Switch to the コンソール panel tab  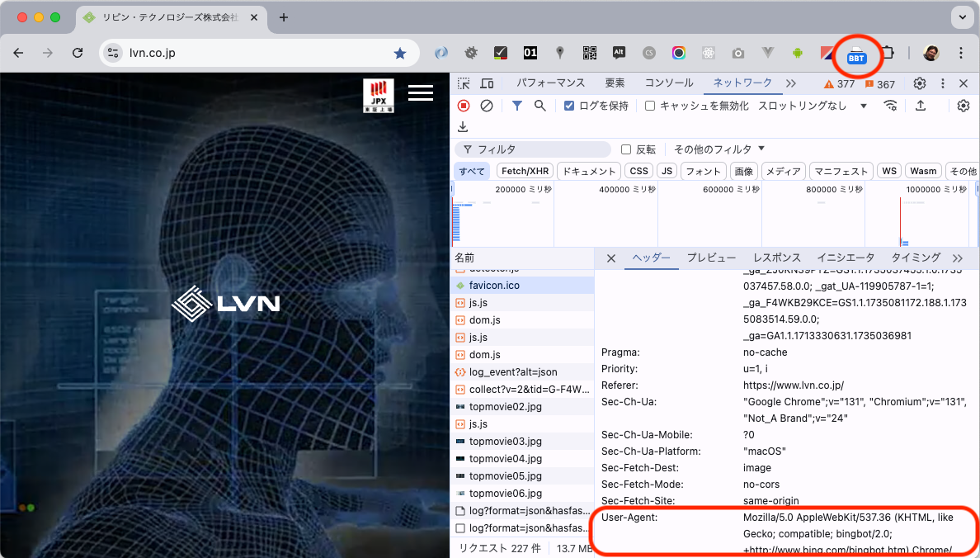(x=669, y=83)
